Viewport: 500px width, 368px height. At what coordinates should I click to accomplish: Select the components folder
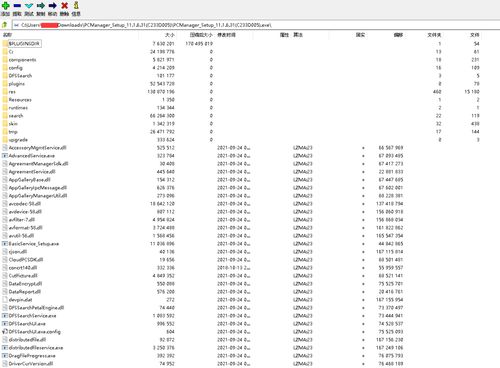pyautogui.click(x=22, y=60)
